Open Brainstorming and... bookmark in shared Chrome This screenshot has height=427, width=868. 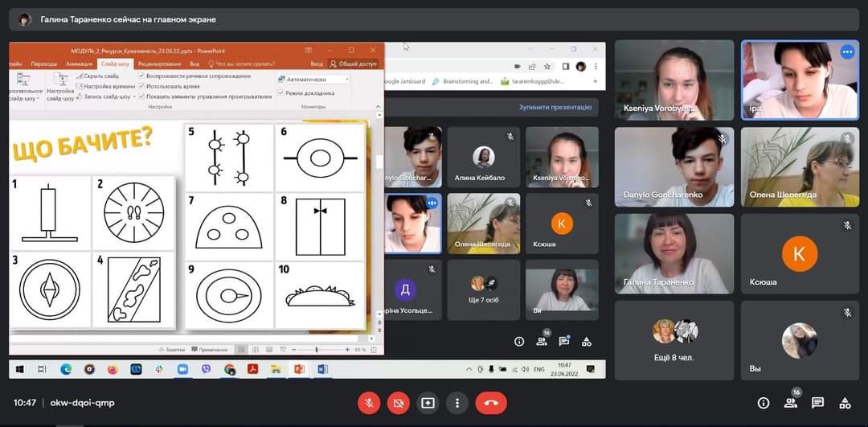pyautogui.click(x=464, y=81)
